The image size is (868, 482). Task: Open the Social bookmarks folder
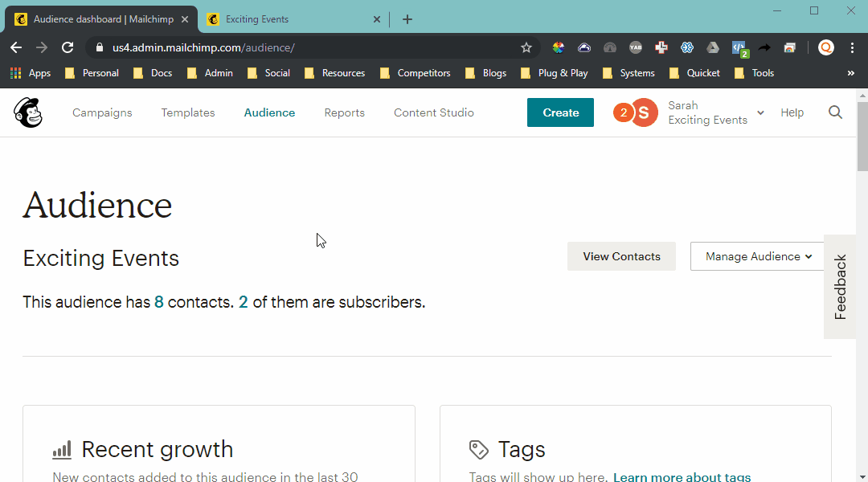(x=268, y=73)
